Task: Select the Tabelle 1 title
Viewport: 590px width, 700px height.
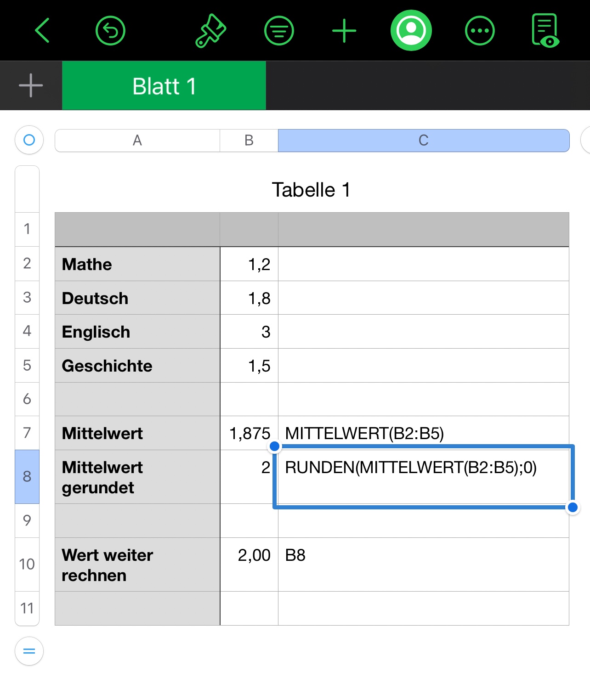Action: point(311,190)
